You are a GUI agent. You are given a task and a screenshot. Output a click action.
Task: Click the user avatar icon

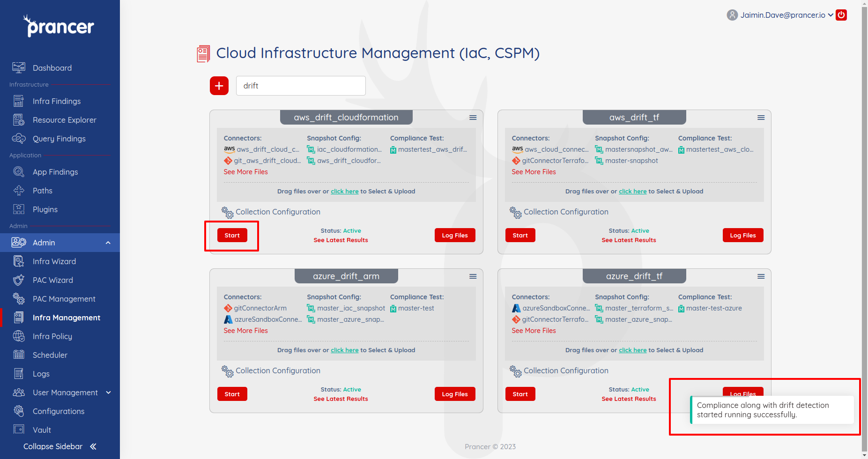click(732, 15)
